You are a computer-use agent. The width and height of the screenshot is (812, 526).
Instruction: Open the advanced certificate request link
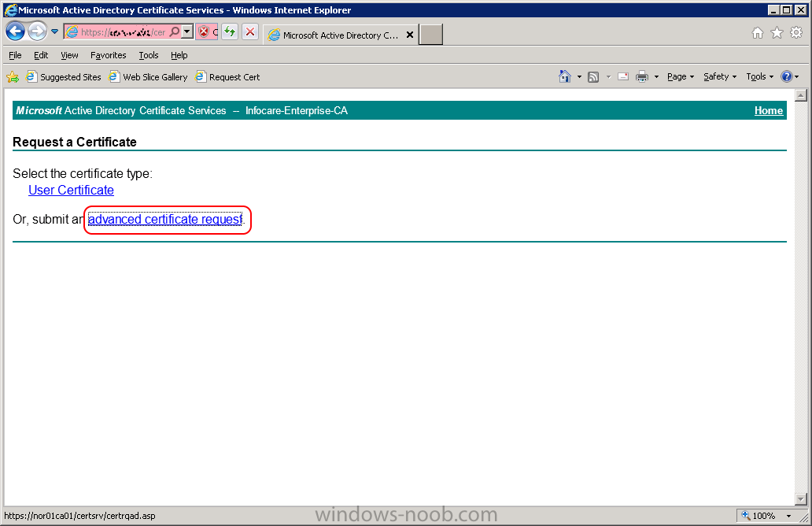(165, 219)
